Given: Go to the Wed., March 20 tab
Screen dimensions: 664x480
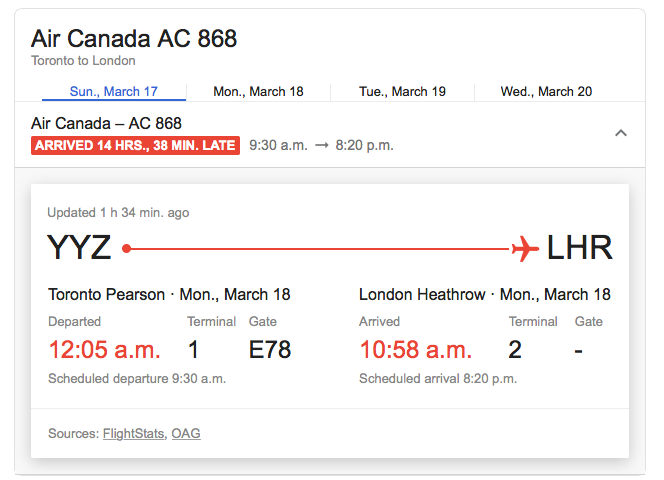Looking at the screenshot, I should [x=546, y=92].
